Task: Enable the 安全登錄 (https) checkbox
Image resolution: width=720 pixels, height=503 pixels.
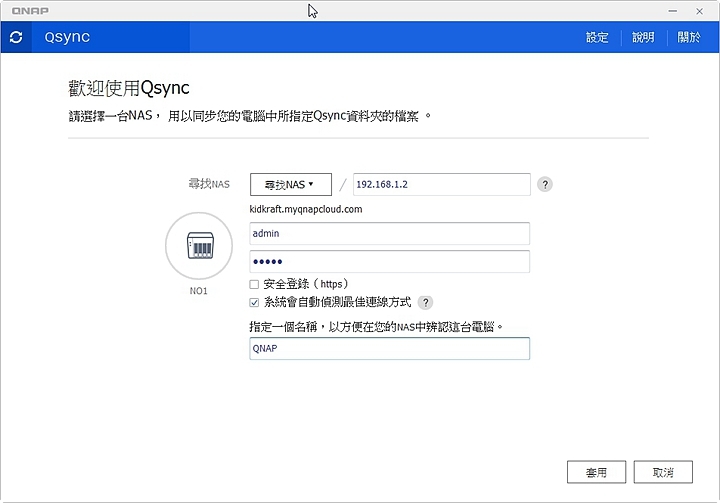Action: click(x=254, y=284)
